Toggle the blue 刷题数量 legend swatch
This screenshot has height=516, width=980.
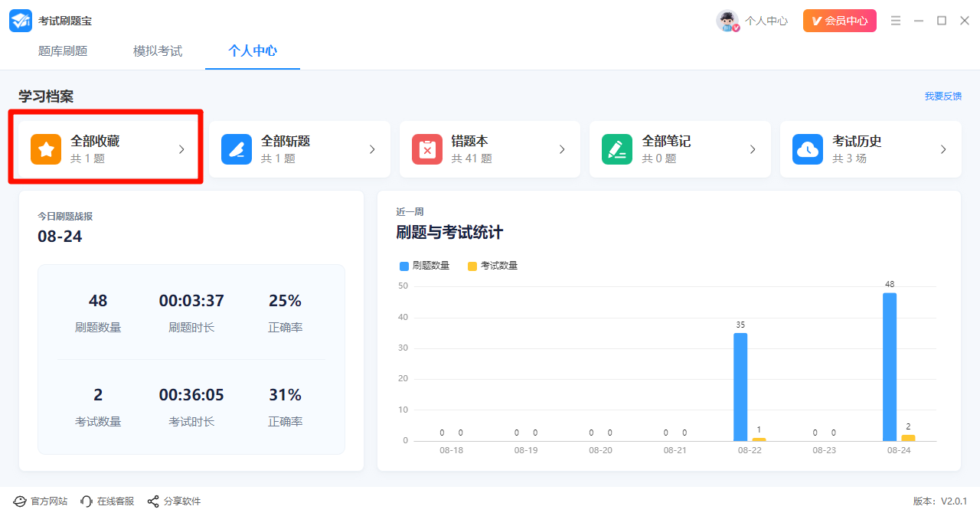click(404, 266)
